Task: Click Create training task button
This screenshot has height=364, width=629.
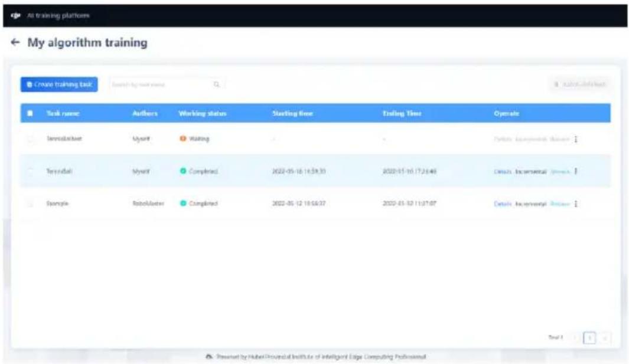Action: pyautogui.click(x=59, y=84)
